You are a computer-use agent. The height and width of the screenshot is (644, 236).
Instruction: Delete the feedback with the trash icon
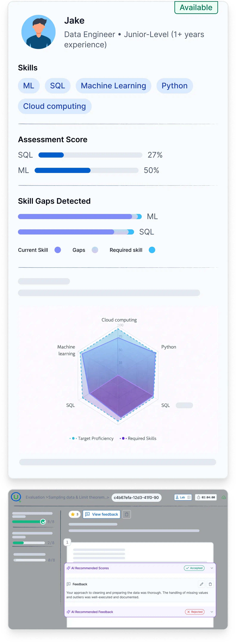[x=210, y=584]
